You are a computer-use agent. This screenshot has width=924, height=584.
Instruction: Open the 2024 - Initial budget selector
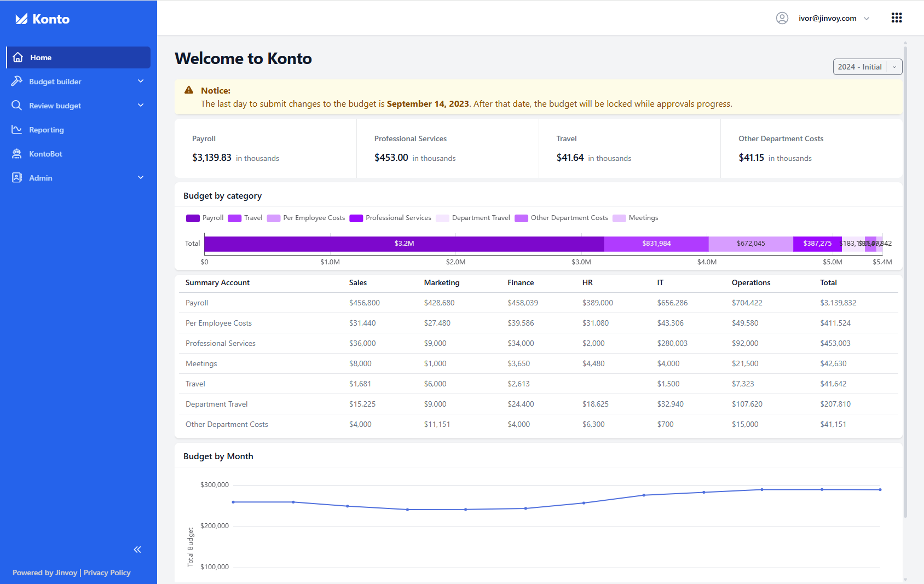(x=868, y=67)
